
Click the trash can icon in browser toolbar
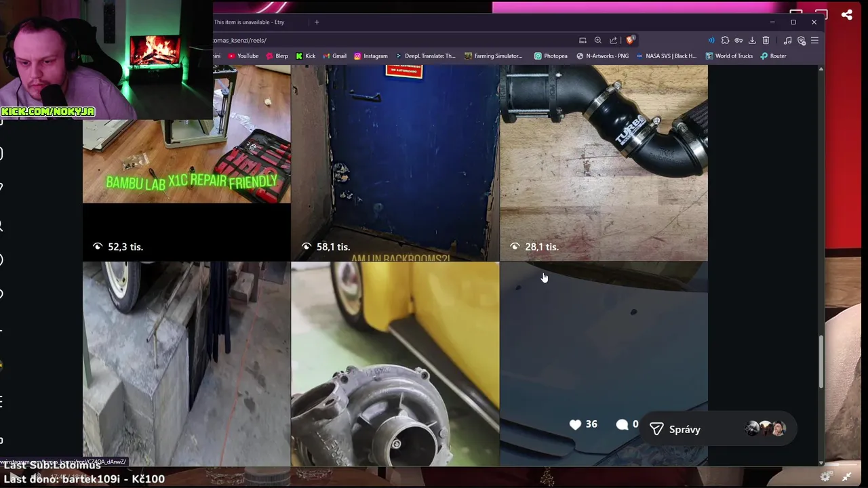[x=766, y=40]
